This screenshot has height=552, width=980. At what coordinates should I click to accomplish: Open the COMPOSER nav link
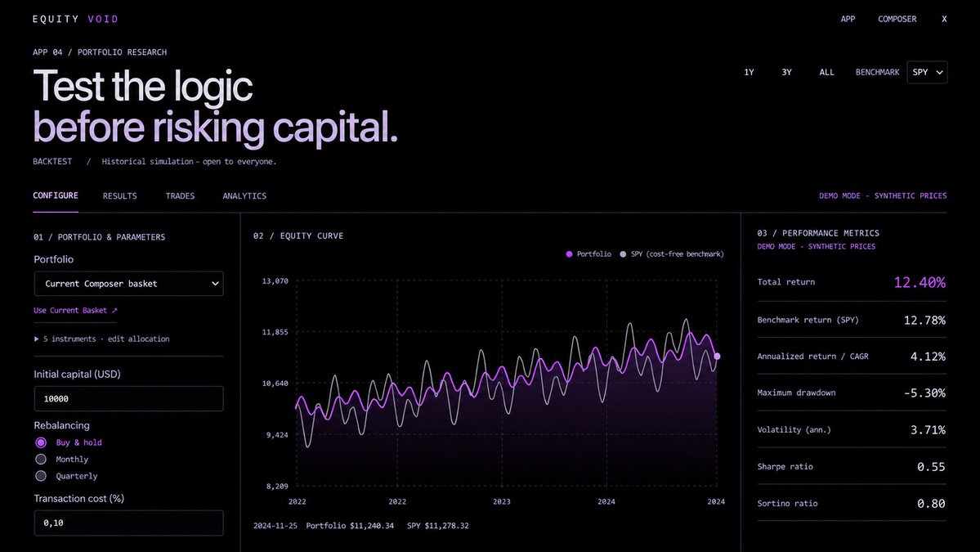(x=897, y=20)
